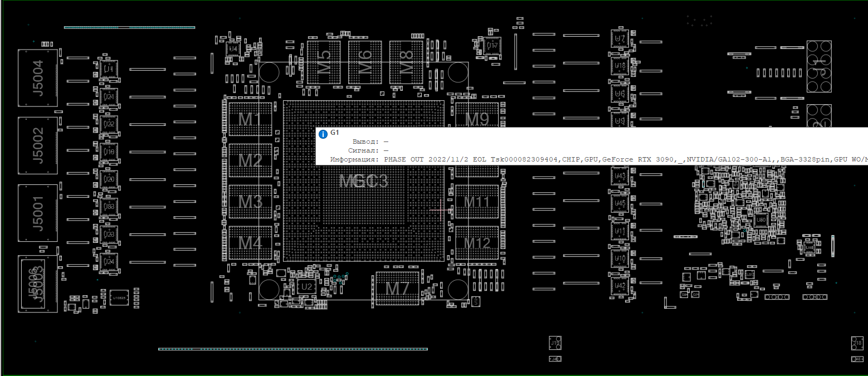Screen dimensions: 868x376
Task: Select the U60 controller chip
Action: [x=761, y=220]
